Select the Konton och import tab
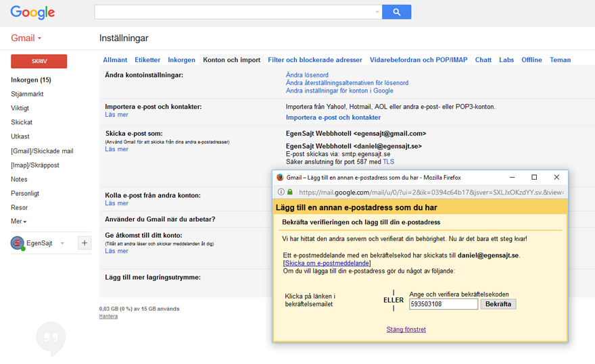The image size is (595, 364). pyautogui.click(x=231, y=60)
